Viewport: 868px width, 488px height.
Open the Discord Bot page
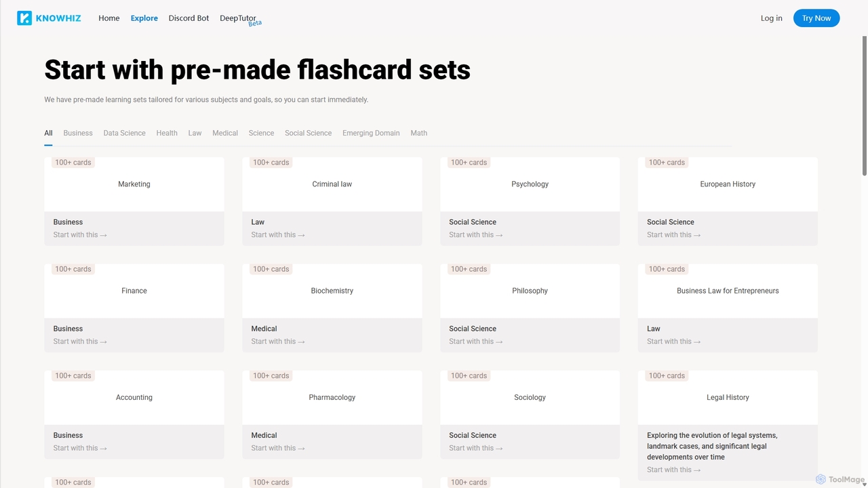click(x=189, y=18)
